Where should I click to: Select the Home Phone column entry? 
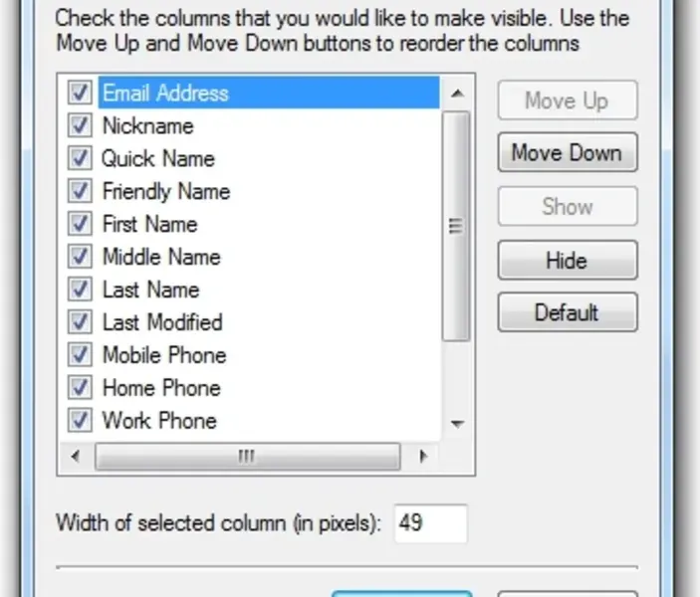click(x=160, y=389)
